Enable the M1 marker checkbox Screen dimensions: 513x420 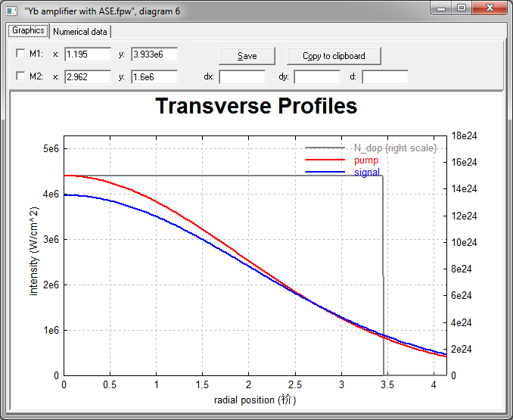(x=20, y=53)
